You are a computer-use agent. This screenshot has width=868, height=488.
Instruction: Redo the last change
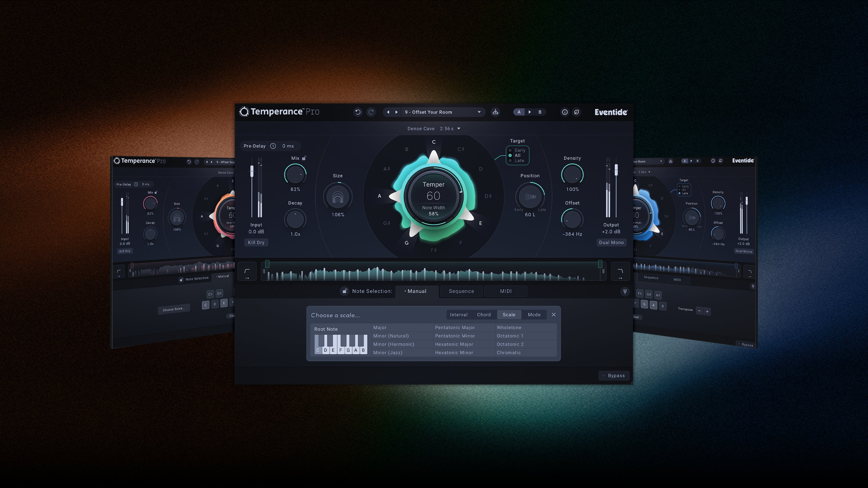coord(371,112)
